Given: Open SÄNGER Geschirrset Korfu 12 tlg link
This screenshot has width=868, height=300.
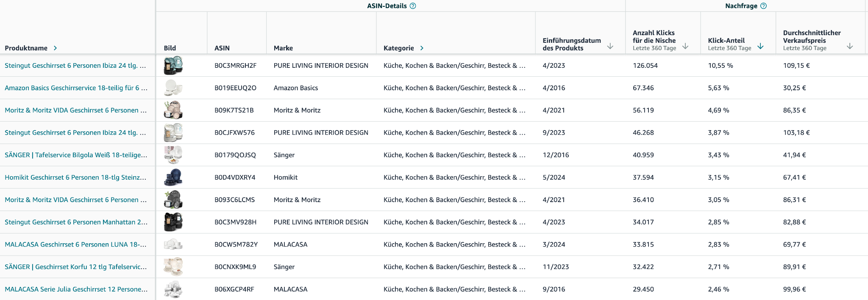Looking at the screenshot, I should [76, 267].
